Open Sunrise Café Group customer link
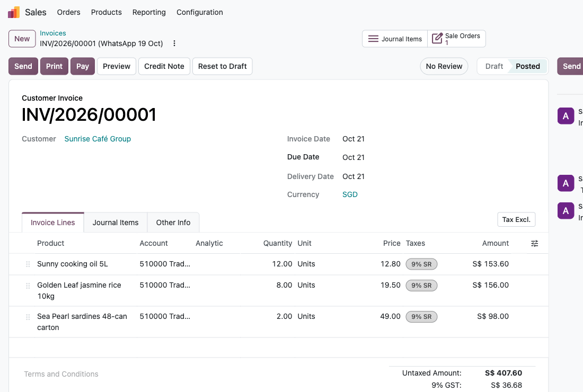The width and height of the screenshot is (583, 392). tap(98, 139)
